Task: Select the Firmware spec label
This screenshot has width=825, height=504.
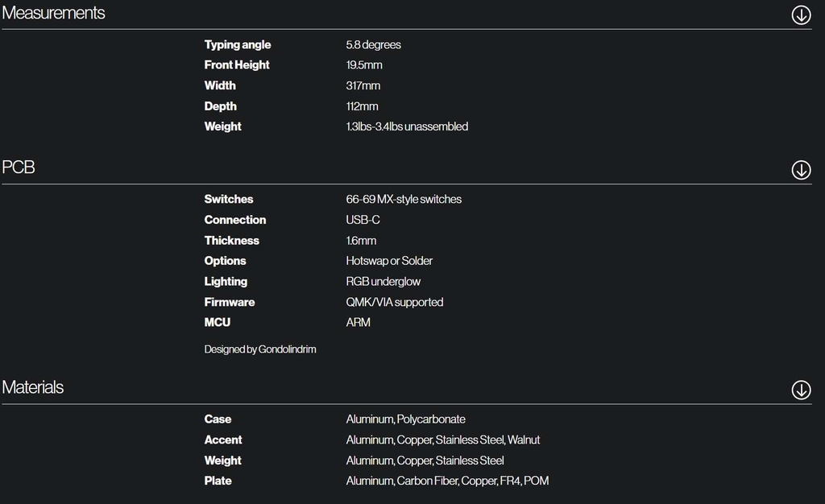Action: tap(230, 303)
